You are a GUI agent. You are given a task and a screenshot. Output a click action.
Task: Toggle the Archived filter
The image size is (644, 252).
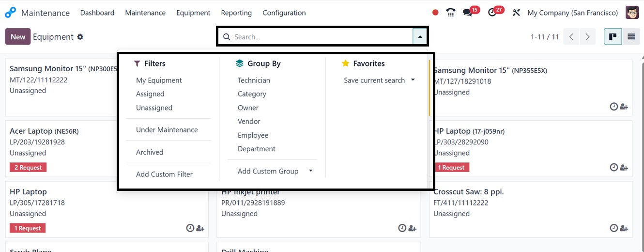[150, 152]
